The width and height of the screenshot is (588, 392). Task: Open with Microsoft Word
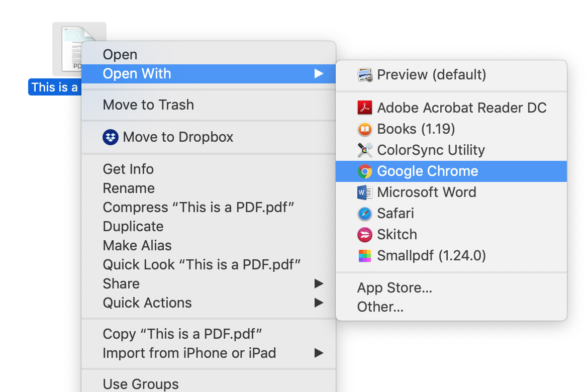451,192
